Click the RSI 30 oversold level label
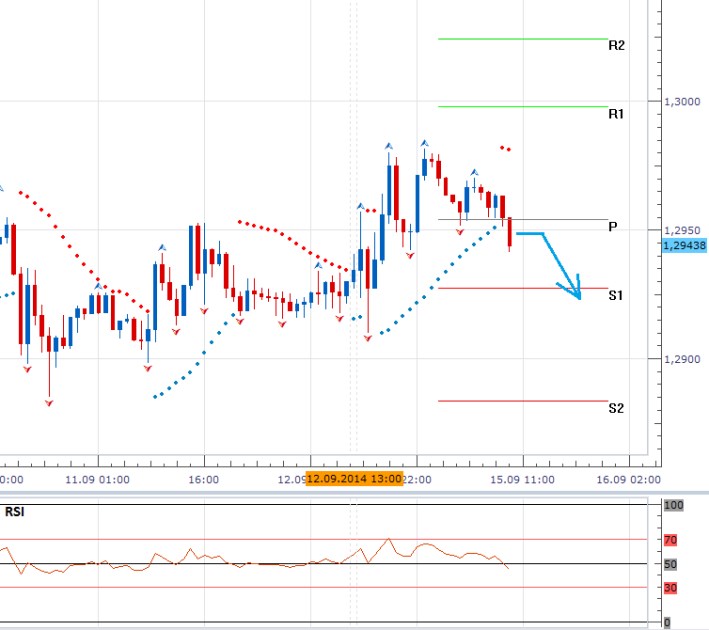Image resolution: width=709 pixels, height=630 pixels. coord(671,588)
